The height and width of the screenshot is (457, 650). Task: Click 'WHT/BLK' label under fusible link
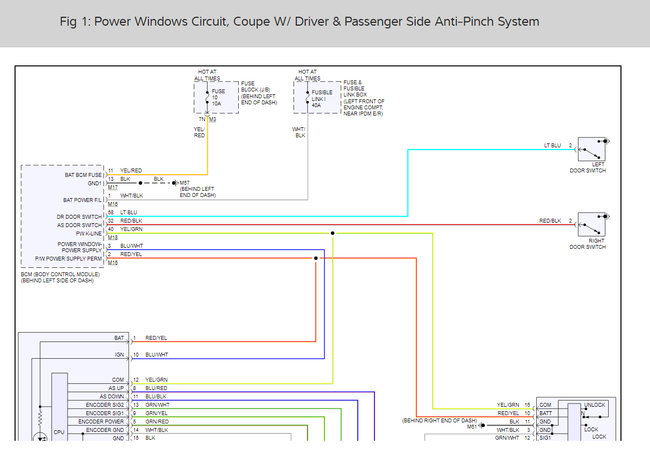click(x=299, y=132)
